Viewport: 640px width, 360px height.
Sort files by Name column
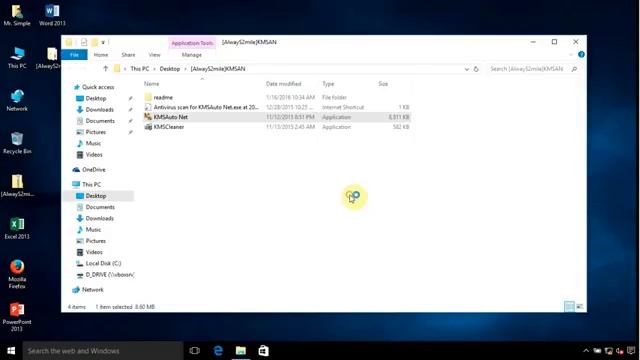click(x=151, y=84)
